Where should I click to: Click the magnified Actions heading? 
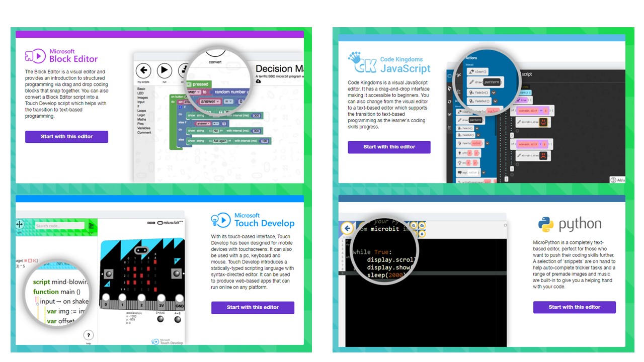(x=471, y=58)
